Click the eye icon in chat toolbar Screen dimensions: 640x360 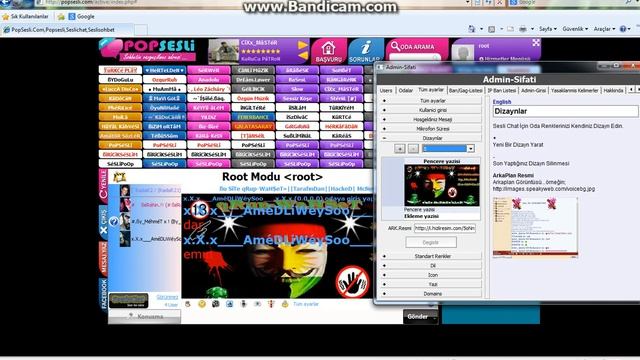(x=257, y=304)
